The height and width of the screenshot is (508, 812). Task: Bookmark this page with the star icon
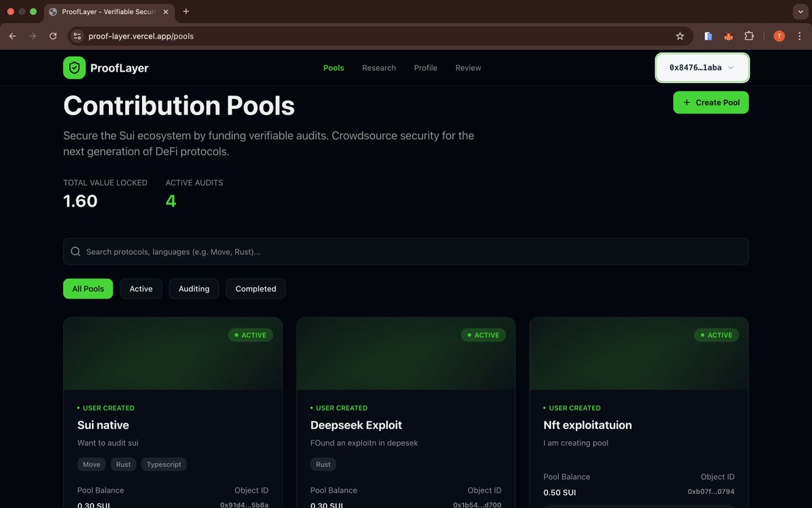pyautogui.click(x=680, y=36)
